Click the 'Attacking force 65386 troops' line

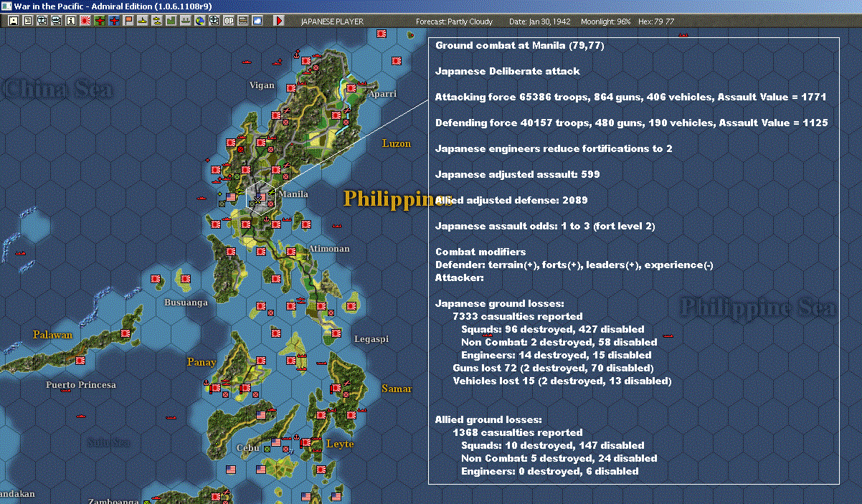631,97
